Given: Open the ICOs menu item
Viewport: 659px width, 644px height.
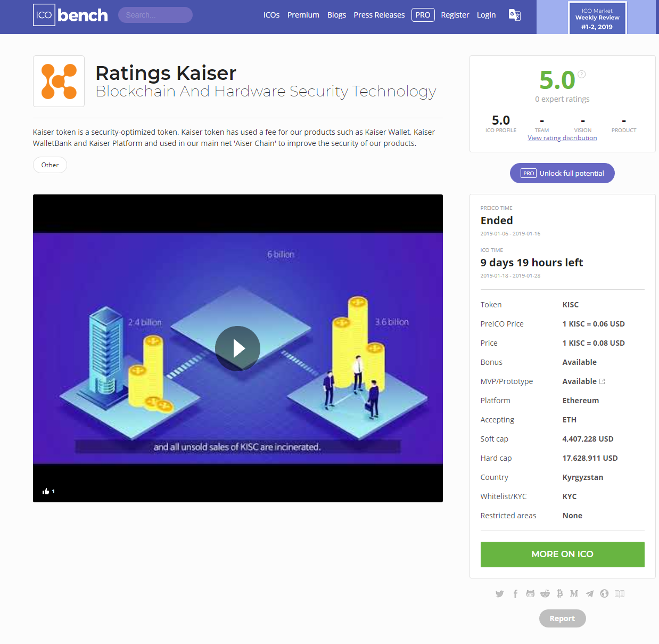Looking at the screenshot, I should click(271, 15).
